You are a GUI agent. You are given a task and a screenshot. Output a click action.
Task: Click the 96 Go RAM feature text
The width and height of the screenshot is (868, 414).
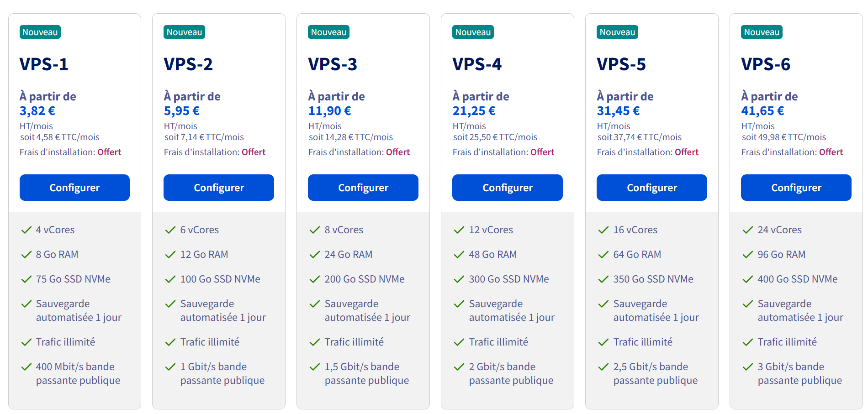[x=781, y=255]
